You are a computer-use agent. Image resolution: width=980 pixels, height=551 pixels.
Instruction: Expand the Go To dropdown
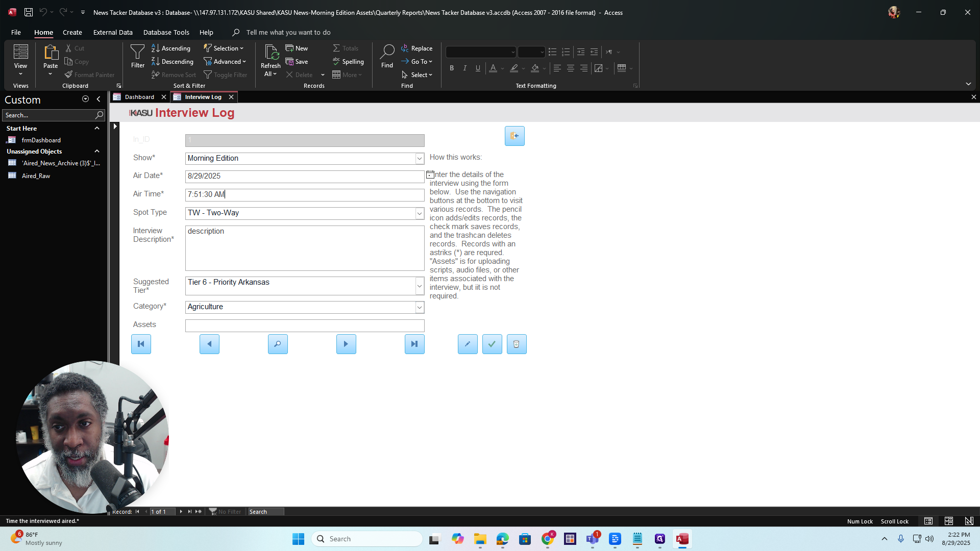[416, 61]
